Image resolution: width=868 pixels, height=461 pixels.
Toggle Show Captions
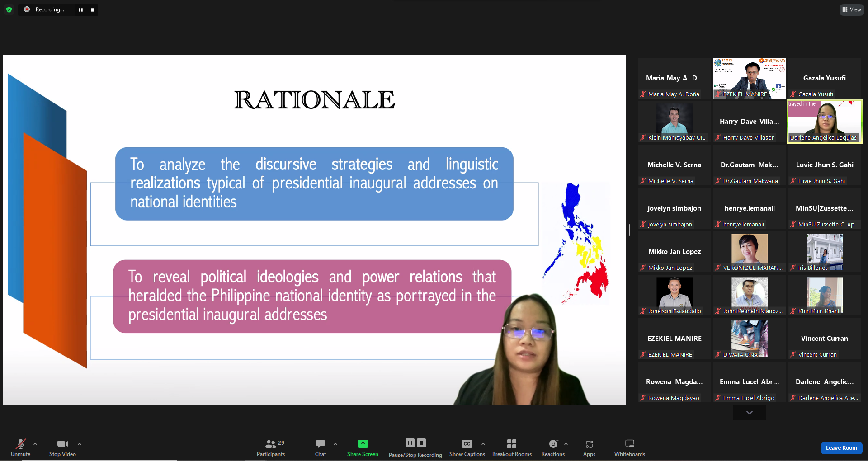click(467, 447)
